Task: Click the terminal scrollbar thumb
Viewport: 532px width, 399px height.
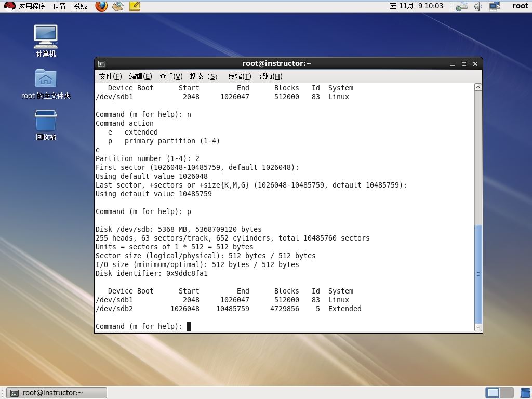Action: click(478, 274)
